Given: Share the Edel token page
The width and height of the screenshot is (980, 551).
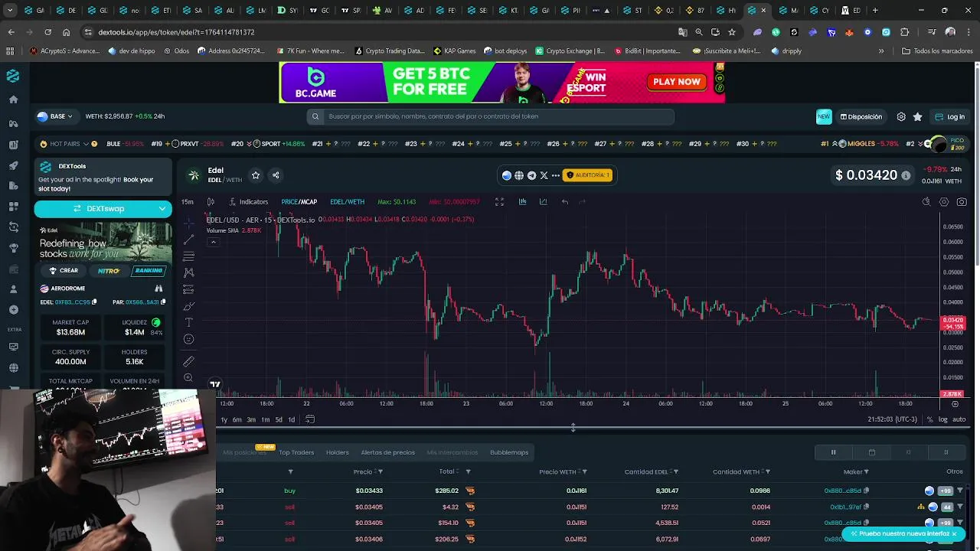Looking at the screenshot, I should [x=276, y=175].
